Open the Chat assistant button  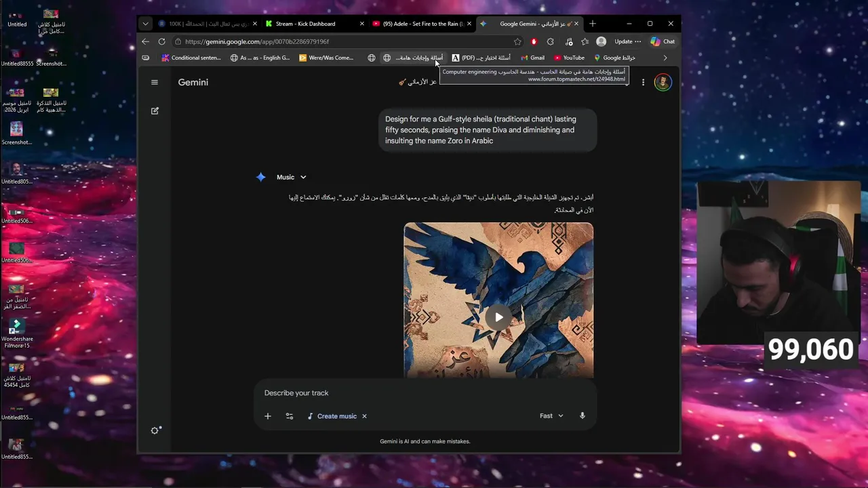663,41
